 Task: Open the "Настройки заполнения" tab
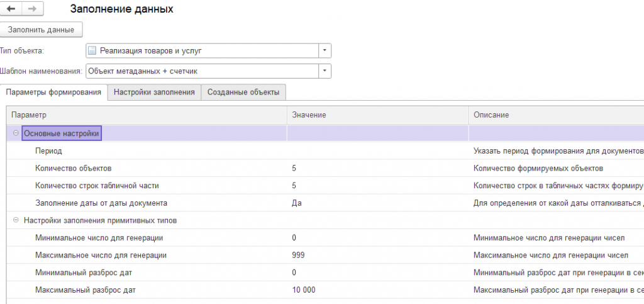[x=154, y=93]
